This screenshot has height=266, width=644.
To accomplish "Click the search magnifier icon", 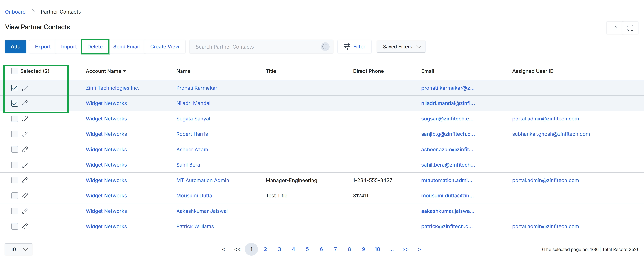I will [325, 47].
